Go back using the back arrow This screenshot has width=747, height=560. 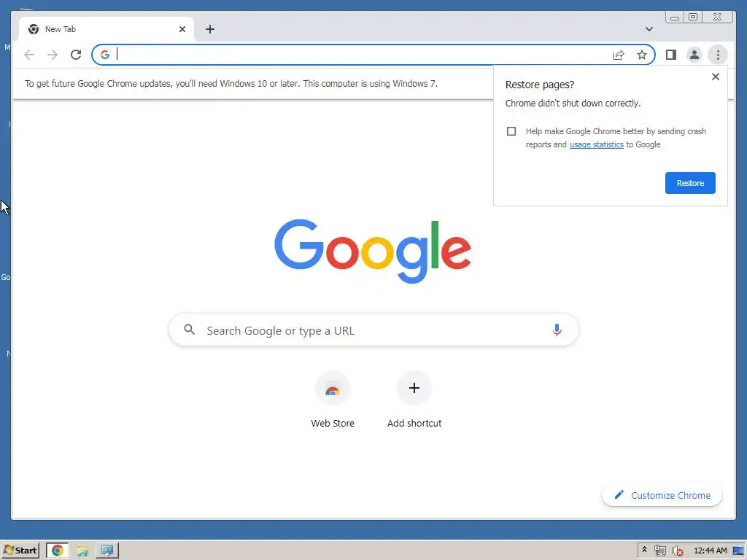pyautogui.click(x=29, y=55)
